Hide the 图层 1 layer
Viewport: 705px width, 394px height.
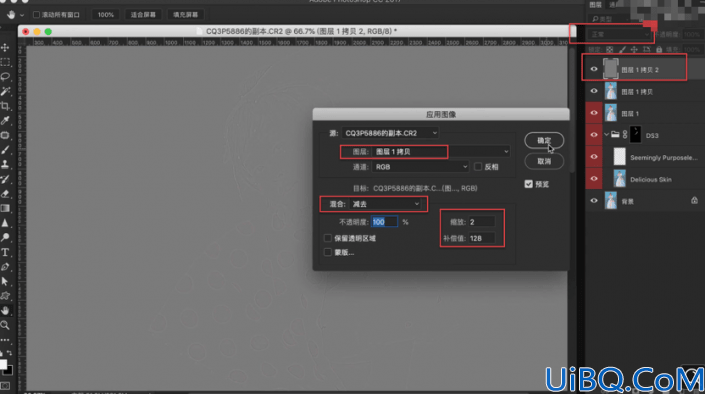(x=594, y=113)
